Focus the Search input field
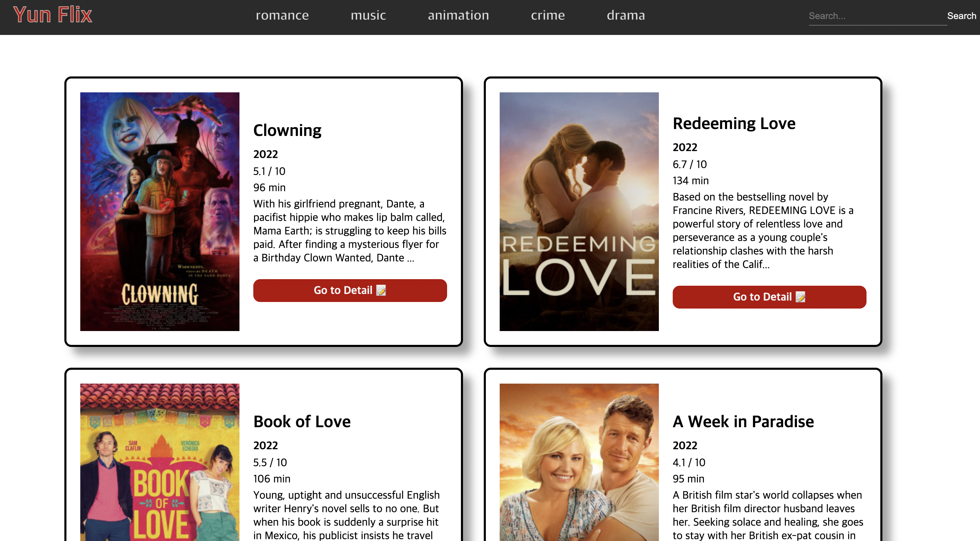 point(878,16)
